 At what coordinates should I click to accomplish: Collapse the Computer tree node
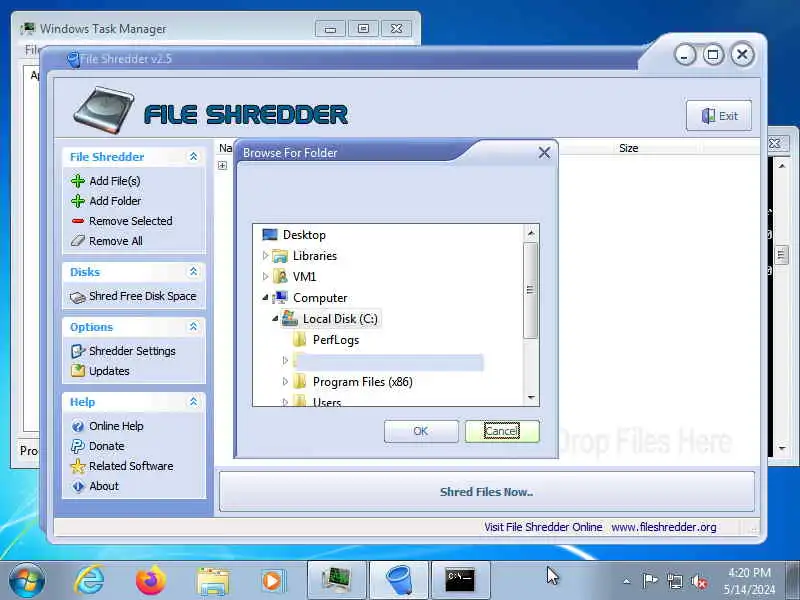265,297
